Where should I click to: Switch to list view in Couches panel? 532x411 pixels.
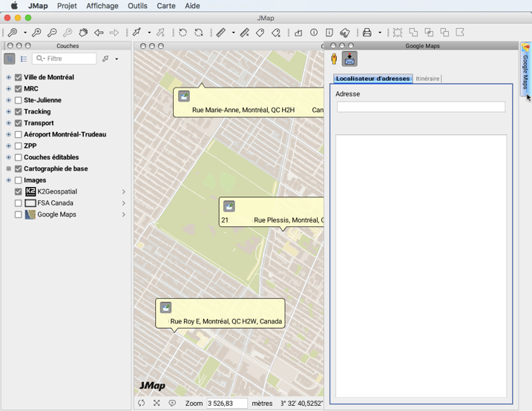coord(24,59)
